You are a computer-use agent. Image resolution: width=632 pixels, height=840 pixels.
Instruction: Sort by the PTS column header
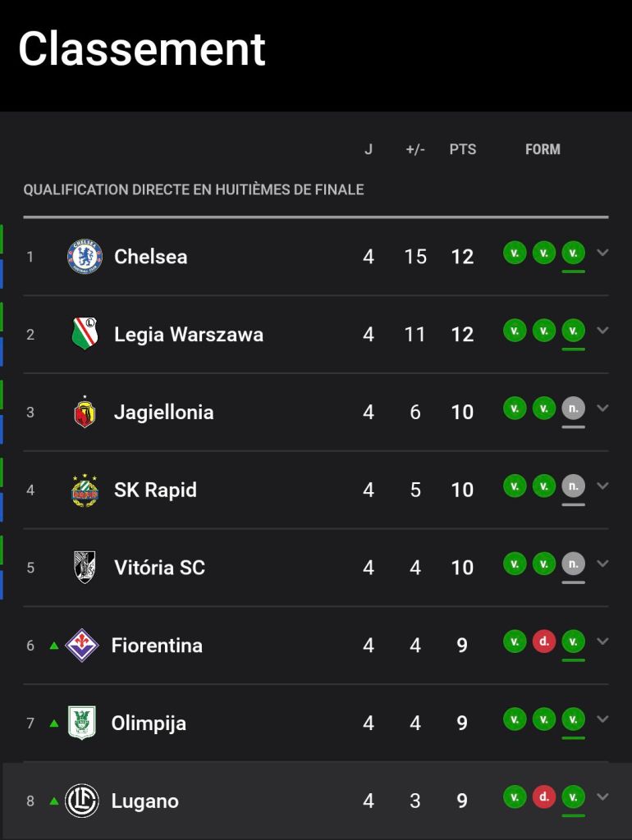point(462,149)
